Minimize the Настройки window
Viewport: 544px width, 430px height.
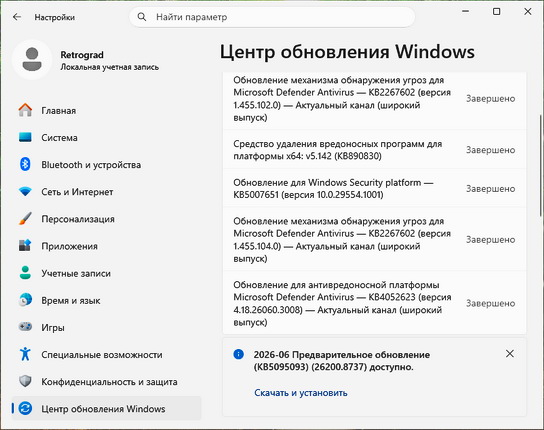click(x=465, y=11)
